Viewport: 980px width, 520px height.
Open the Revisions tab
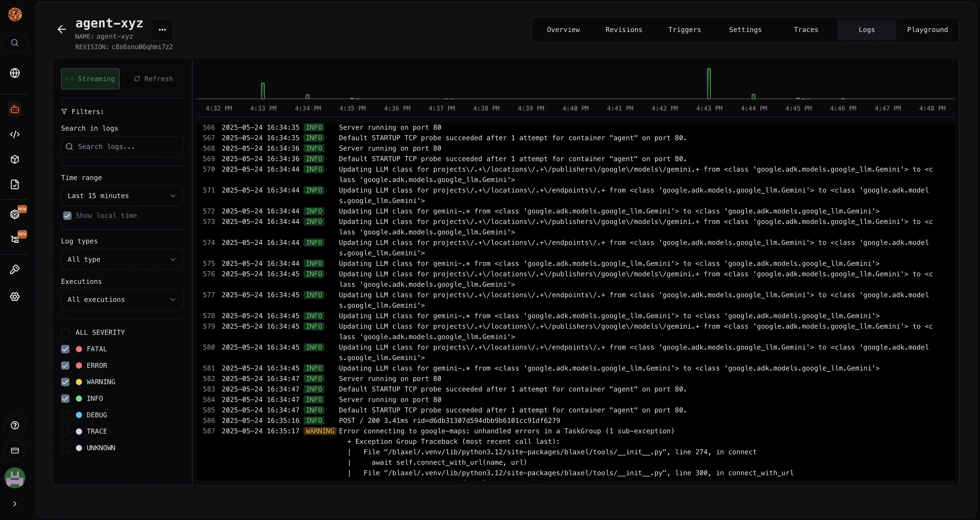tap(623, 29)
